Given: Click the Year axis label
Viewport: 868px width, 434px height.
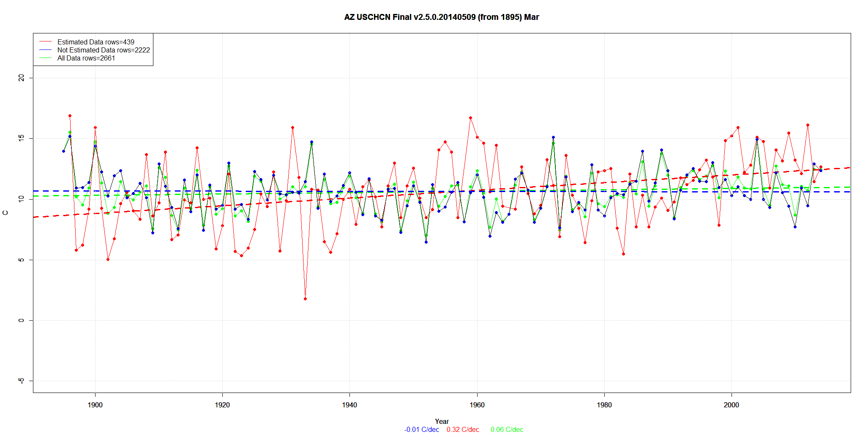Looking at the screenshot, I should tap(442, 421).
